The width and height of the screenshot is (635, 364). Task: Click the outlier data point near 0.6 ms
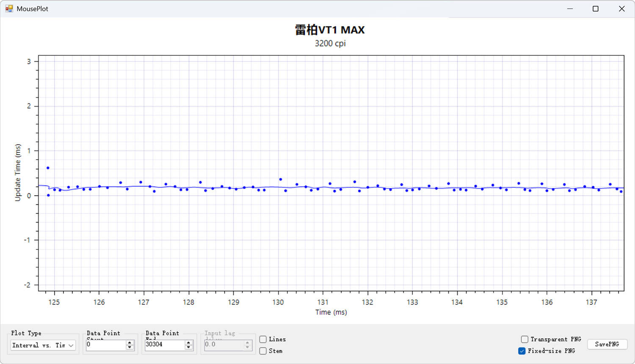(48, 168)
